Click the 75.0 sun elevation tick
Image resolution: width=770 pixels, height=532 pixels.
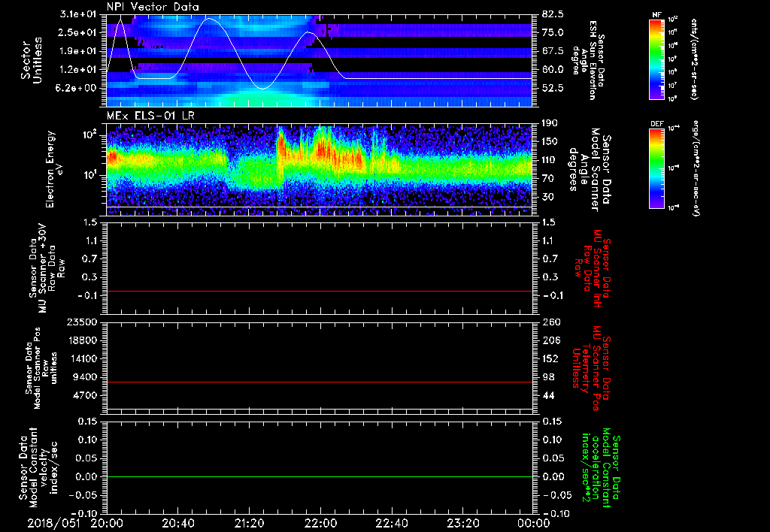(x=553, y=32)
